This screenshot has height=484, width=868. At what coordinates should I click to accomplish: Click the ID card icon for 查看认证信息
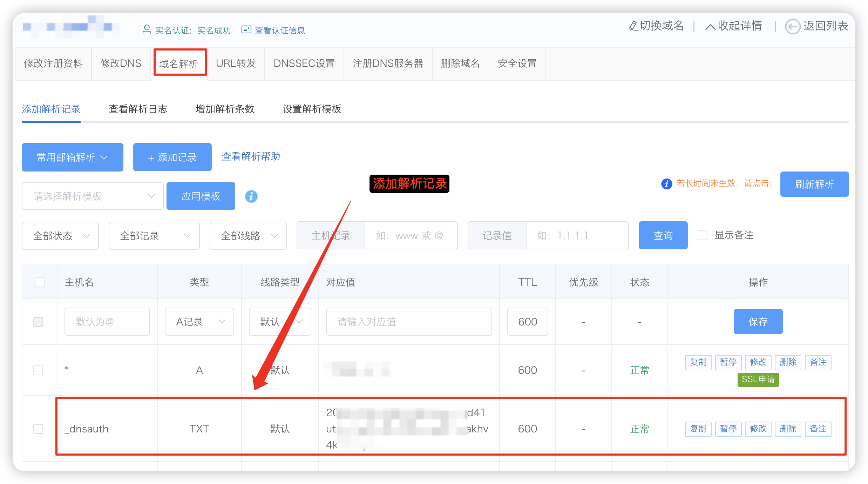246,30
